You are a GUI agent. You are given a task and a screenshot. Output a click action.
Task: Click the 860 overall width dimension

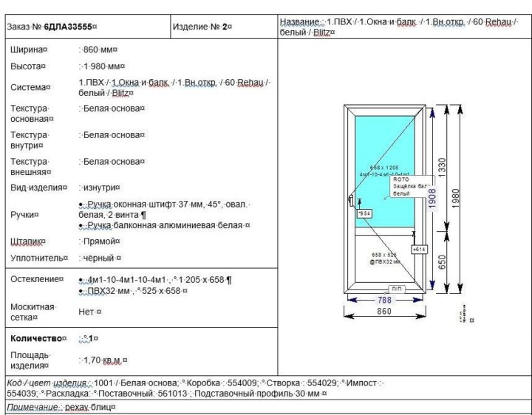point(384,312)
